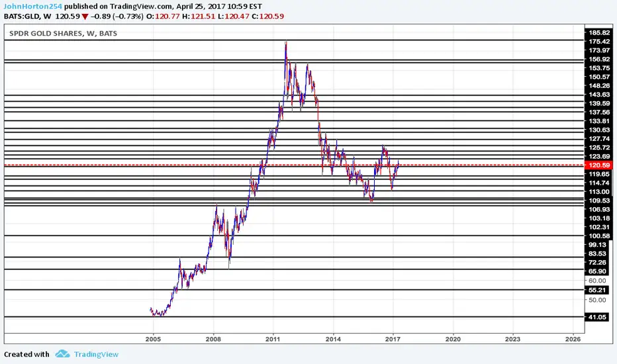Click the 137.56 price axis label

(599, 112)
